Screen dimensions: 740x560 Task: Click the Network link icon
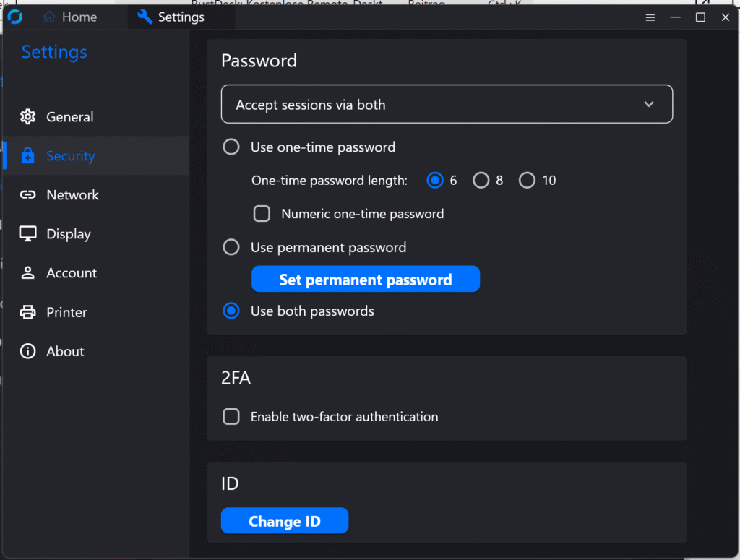coord(28,195)
